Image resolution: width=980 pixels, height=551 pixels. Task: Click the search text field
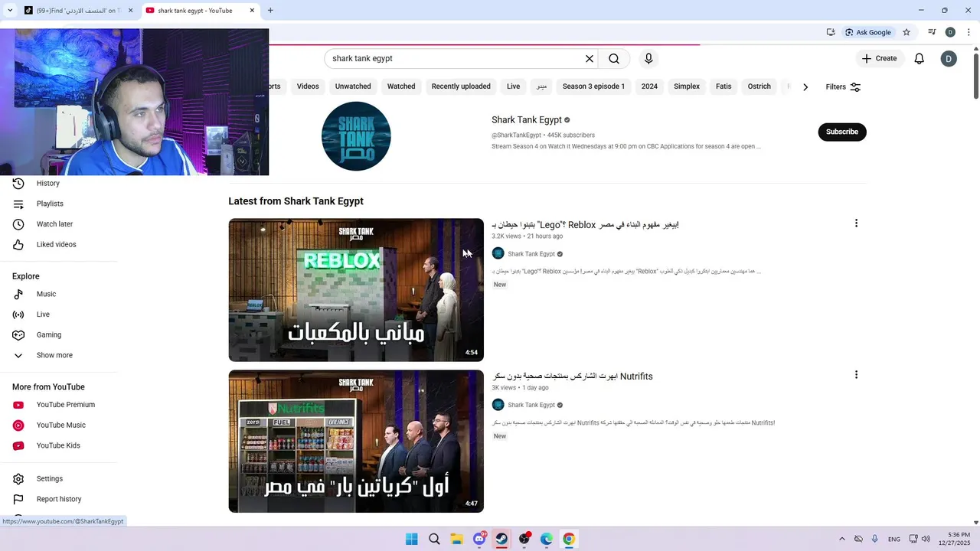(x=456, y=58)
